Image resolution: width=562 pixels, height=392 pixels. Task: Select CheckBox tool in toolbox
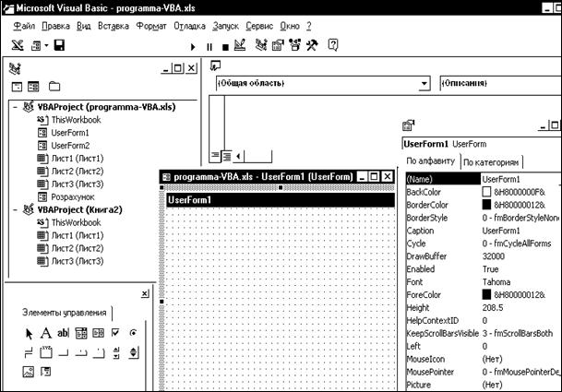pos(115,333)
